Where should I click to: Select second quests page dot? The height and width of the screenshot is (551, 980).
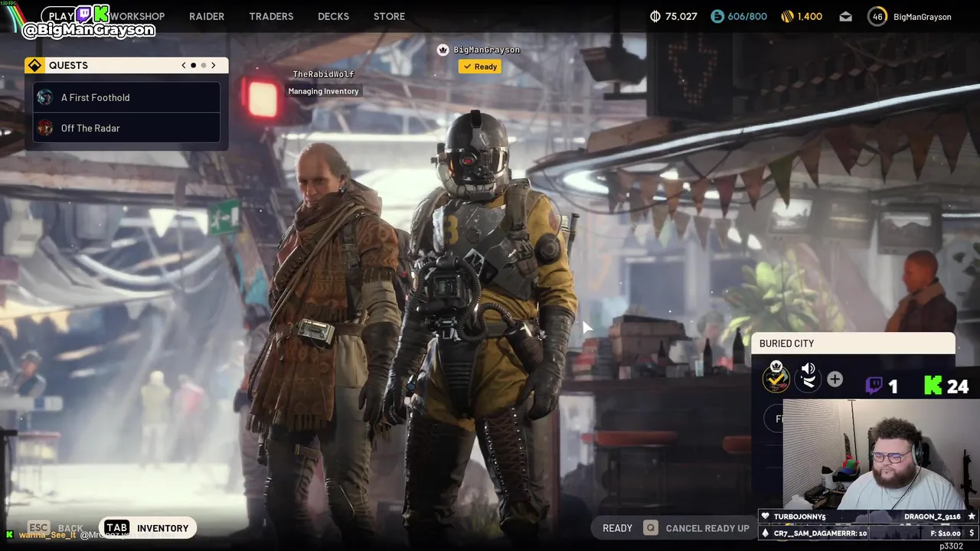(203, 65)
